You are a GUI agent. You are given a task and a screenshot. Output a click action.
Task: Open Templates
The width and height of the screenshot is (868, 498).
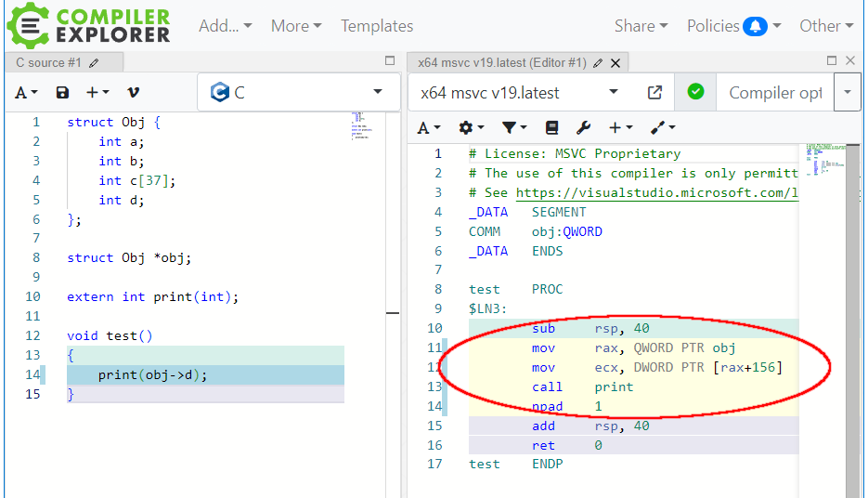[377, 26]
